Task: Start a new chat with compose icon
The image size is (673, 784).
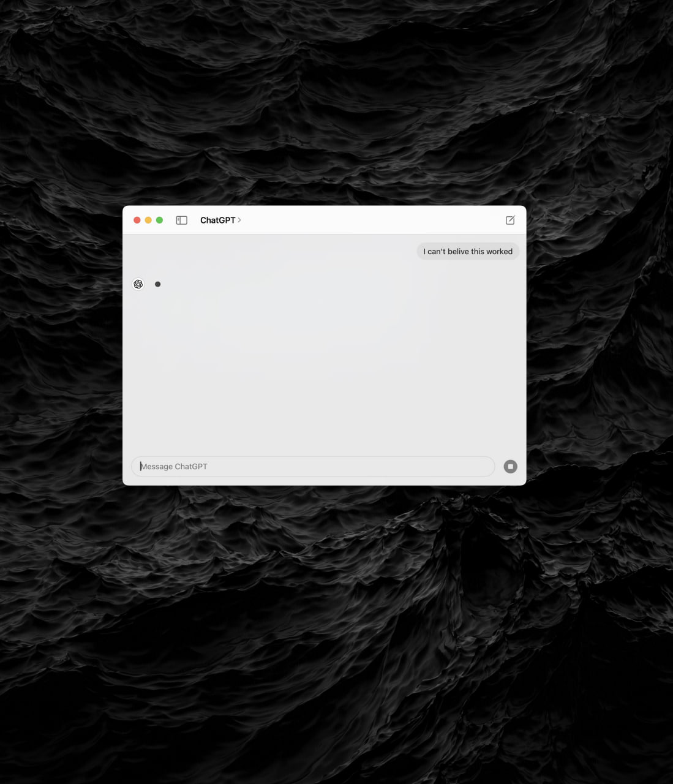Action: (510, 221)
